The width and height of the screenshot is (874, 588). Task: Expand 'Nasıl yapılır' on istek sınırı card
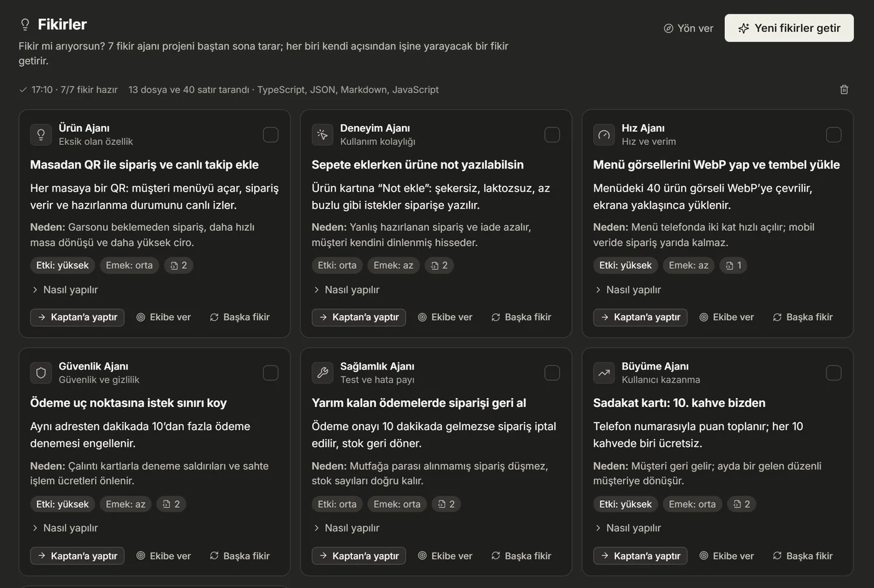(65, 528)
